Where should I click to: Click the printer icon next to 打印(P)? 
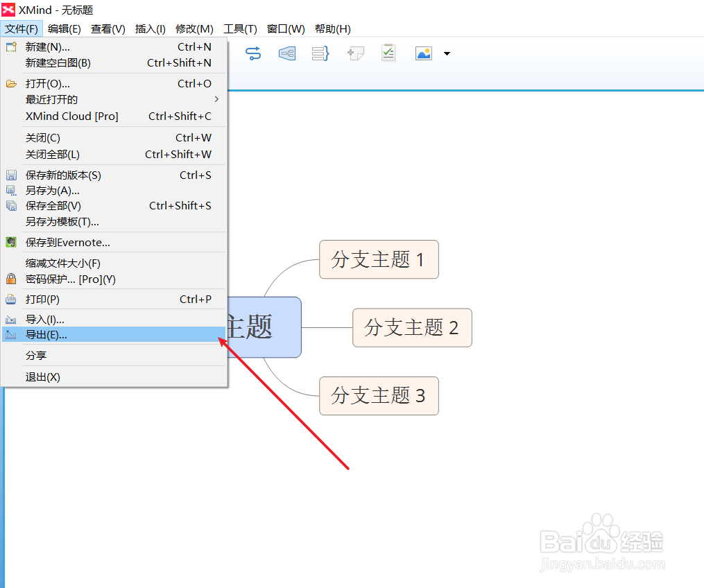11,299
